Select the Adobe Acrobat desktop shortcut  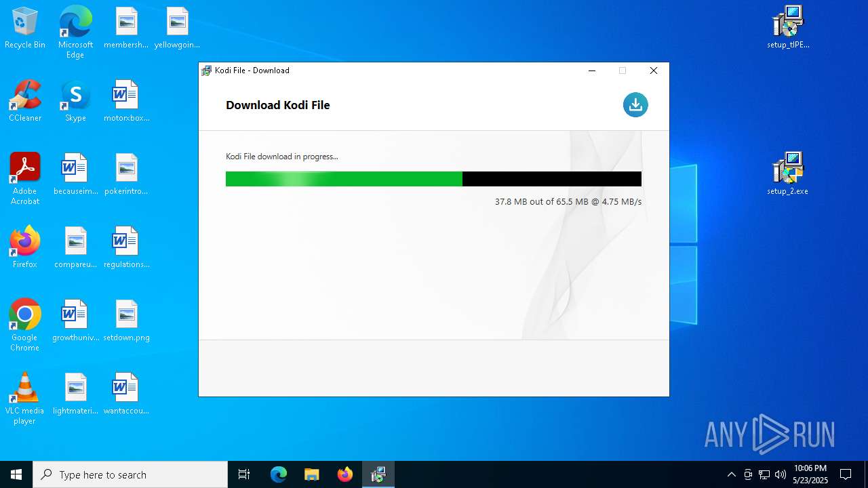pyautogui.click(x=25, y=179)
